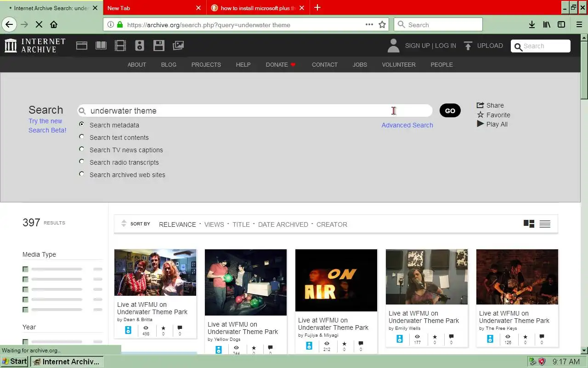
Task: Sort results by RELEVANCE
Action: [x=177, y=224]
